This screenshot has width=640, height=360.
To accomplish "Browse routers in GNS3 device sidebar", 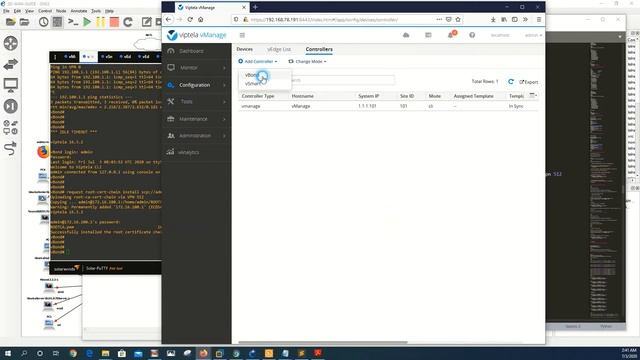I will pos(11,43).
